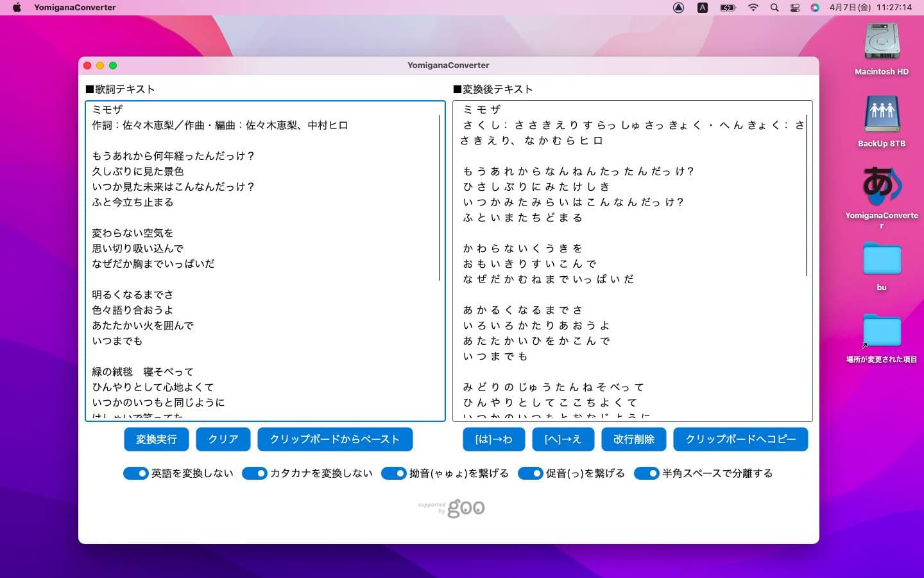The image size is (924, 578).
Task: Click the クリップボードへコピー button
Action: (x=740, y=439)
